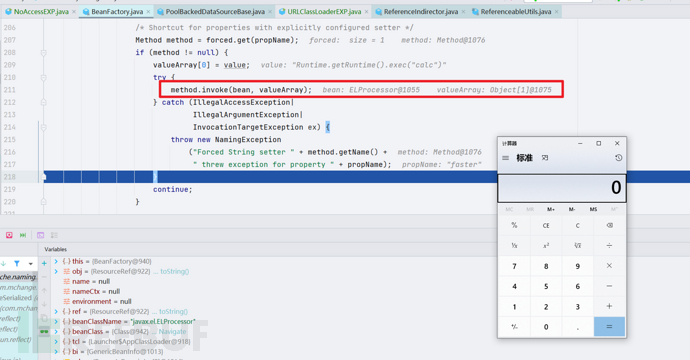Viewport: 690px width, 360px height.
Task: Toggle the show watches glasses icon
Action: click(44, 331)
